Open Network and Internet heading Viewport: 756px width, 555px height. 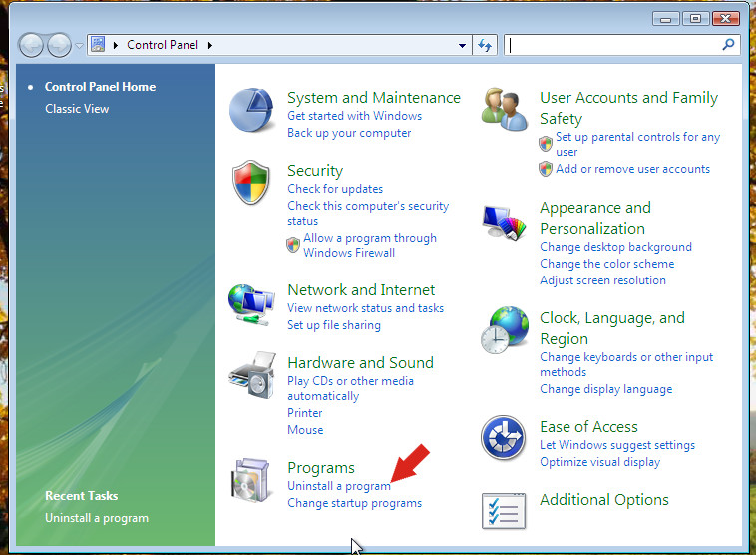(361, 290)
